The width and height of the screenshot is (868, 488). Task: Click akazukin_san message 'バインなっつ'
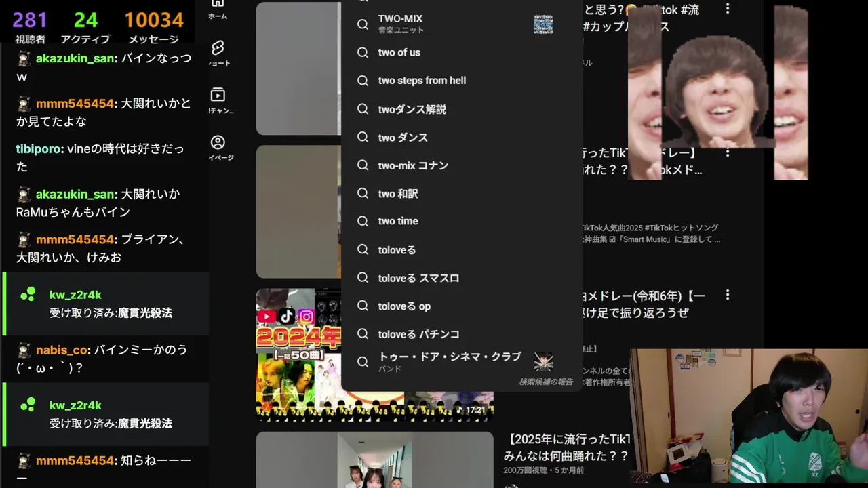click(x=104, y=67)
